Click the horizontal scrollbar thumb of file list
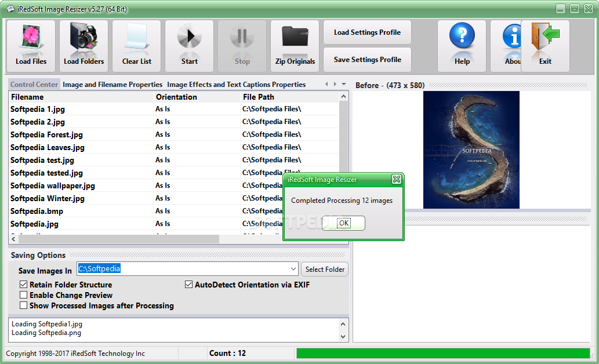 (x=119, y=239)
